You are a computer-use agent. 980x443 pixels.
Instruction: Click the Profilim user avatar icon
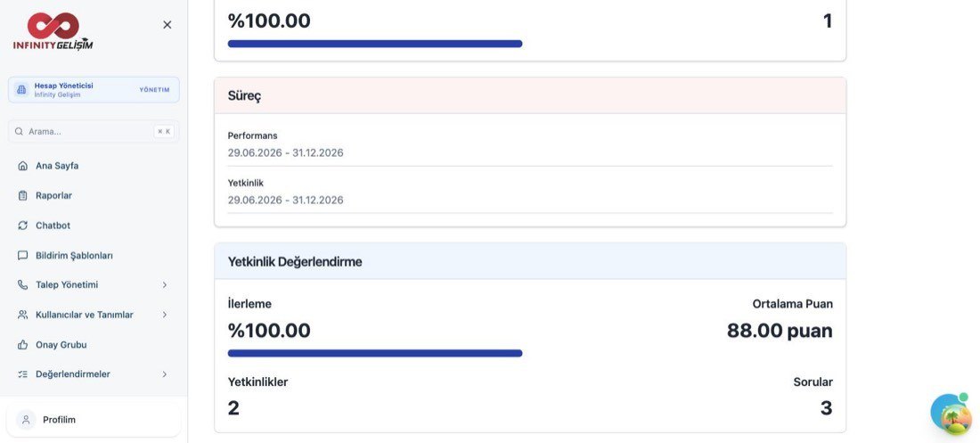pos(26,420)
